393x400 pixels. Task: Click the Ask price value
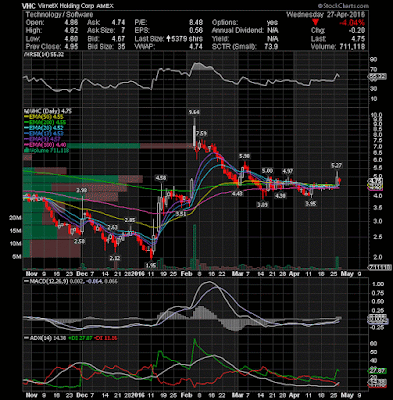pyautogui.click(x=118, y=23)
